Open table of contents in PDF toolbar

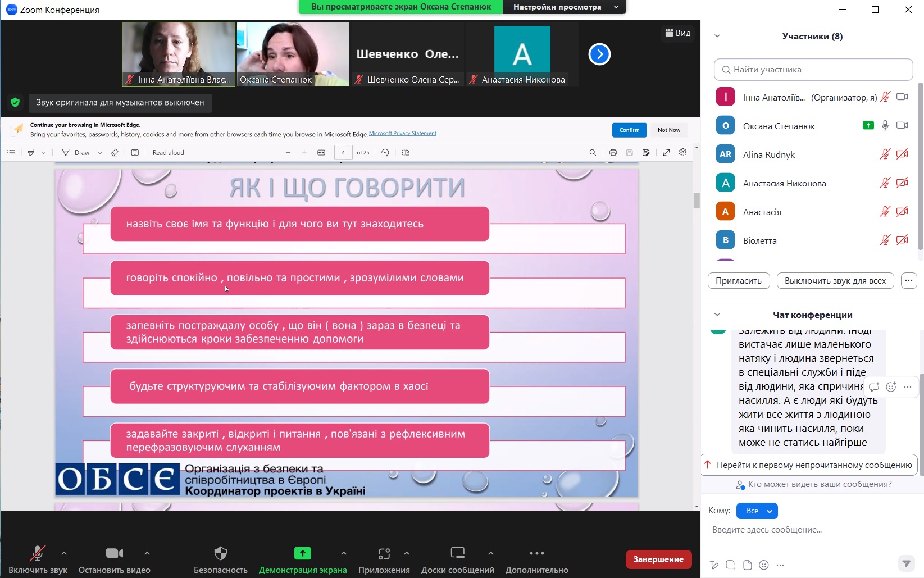(x=11, y=152)
